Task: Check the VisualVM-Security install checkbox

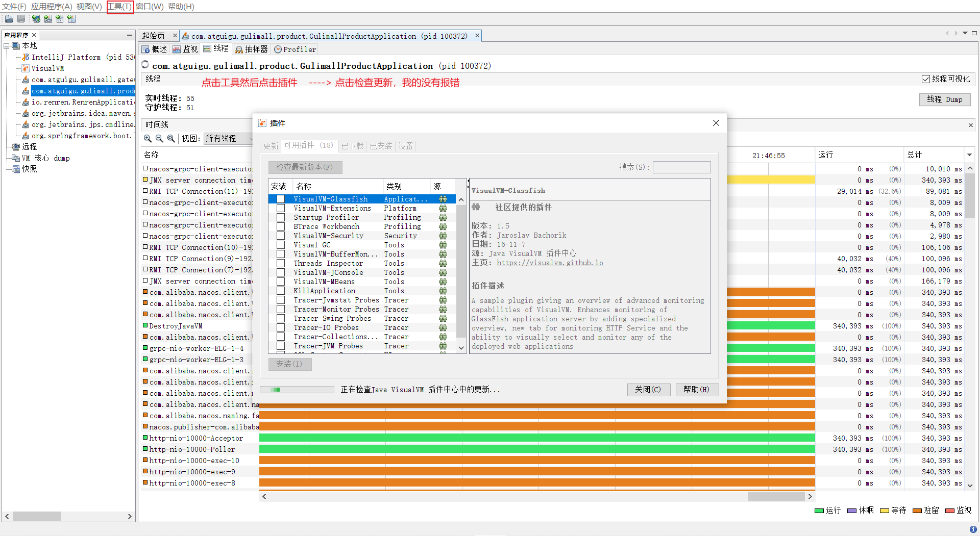Action: [281, 236]
